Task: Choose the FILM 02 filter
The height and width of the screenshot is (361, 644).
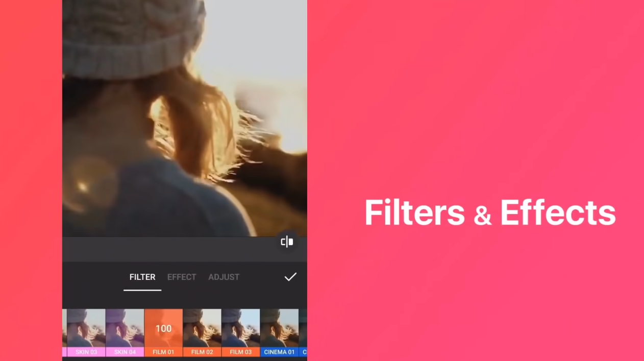Action: (x=202, y=328)
